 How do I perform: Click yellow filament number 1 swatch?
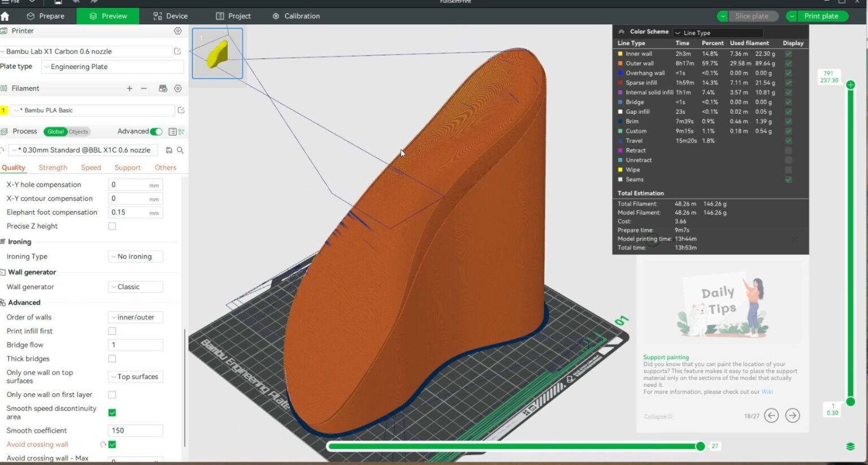pyautogui.click(x=4, y=110)
